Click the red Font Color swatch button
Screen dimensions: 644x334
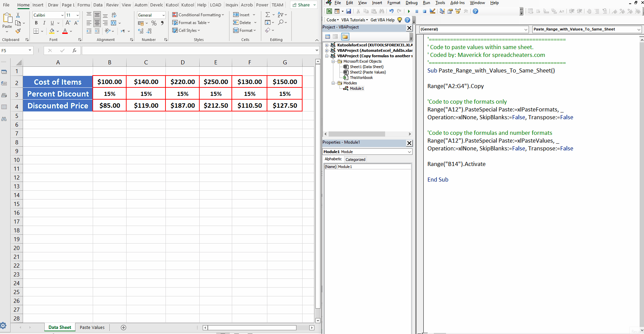pyautogui.click(x=65, y=31)
